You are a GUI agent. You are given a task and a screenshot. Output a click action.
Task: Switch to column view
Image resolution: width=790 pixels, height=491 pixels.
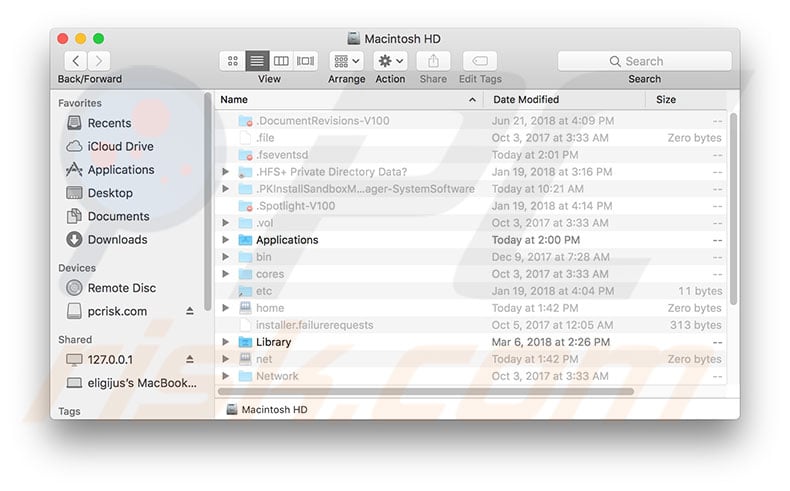click(x=281, y=61)
